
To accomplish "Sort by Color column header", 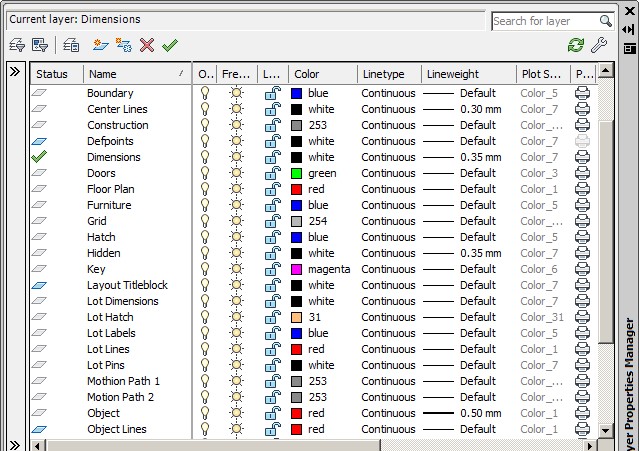I will pos(306,74).
